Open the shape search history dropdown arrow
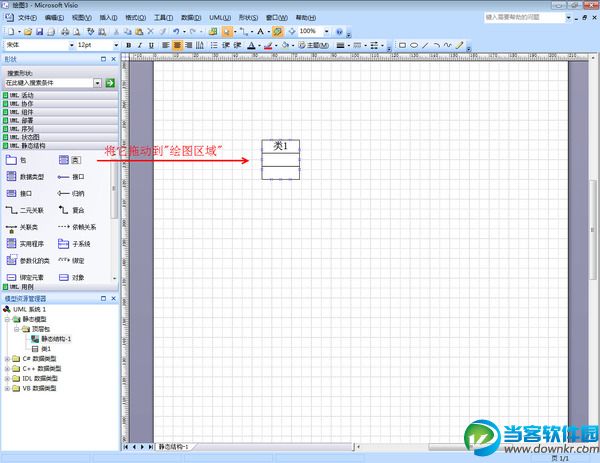 97,83
